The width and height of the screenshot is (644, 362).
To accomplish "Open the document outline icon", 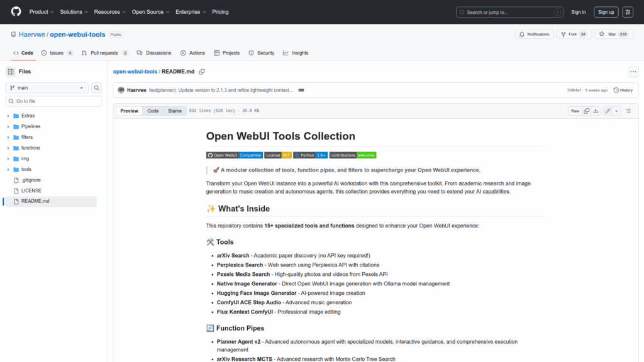I will [x=628, y=111].
